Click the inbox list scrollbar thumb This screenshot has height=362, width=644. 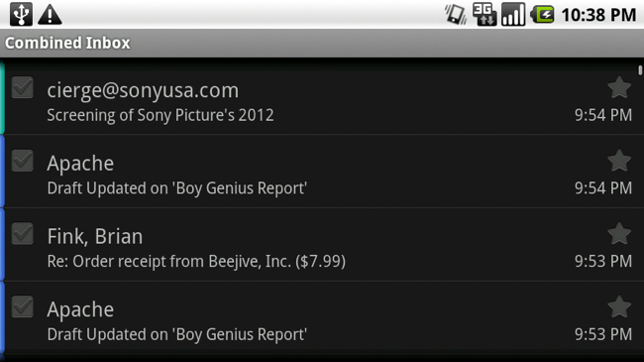tap(640, 70)
